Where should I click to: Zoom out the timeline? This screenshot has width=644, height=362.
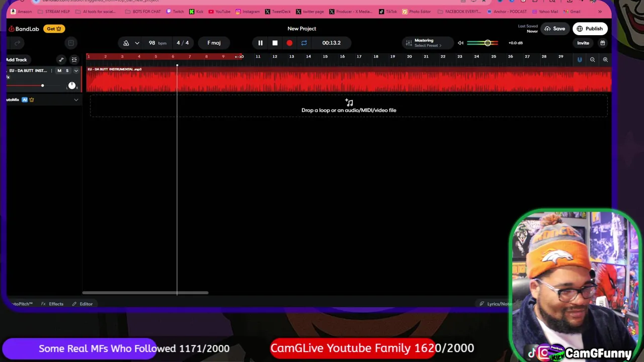tap(592, 60)
